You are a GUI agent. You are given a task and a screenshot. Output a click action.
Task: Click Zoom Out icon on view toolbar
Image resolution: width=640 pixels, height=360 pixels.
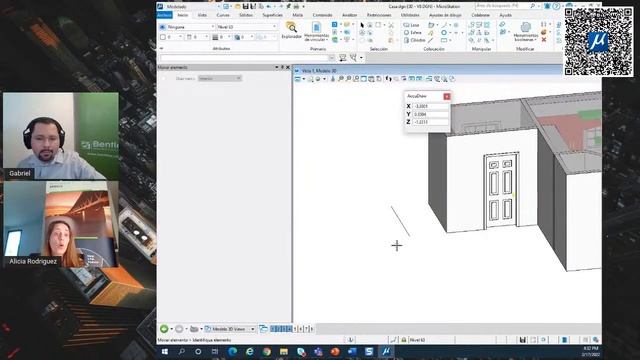(349, 79)
